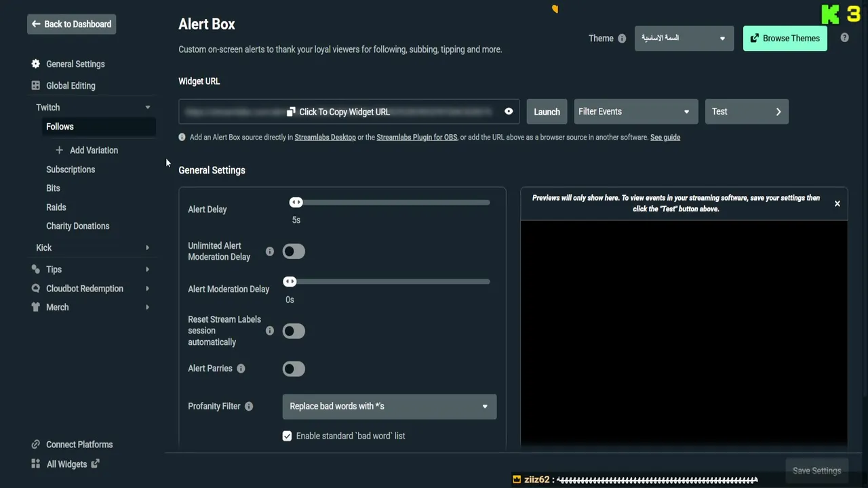Viewport: 868px width, 488px height.
Task: Close the preview notice with the X
Action: [x=837, y=203]
